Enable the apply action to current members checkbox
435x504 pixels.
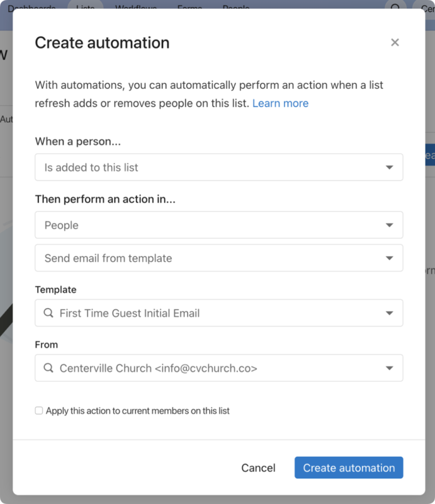coord(38,409)
